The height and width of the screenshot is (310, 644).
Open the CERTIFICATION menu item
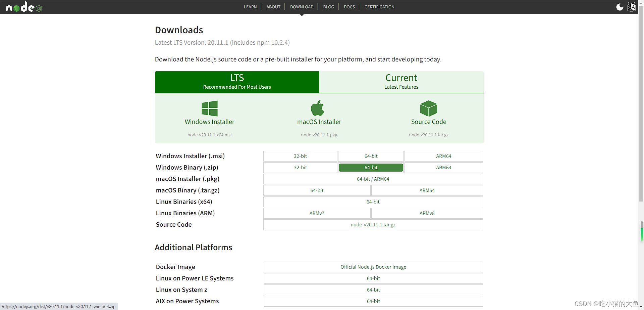[379, 7]
